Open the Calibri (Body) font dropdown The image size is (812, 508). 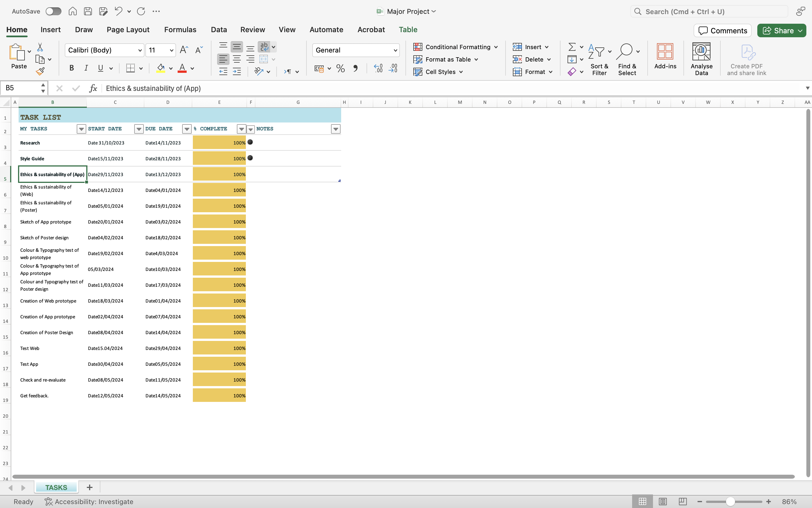pos(140,51)
